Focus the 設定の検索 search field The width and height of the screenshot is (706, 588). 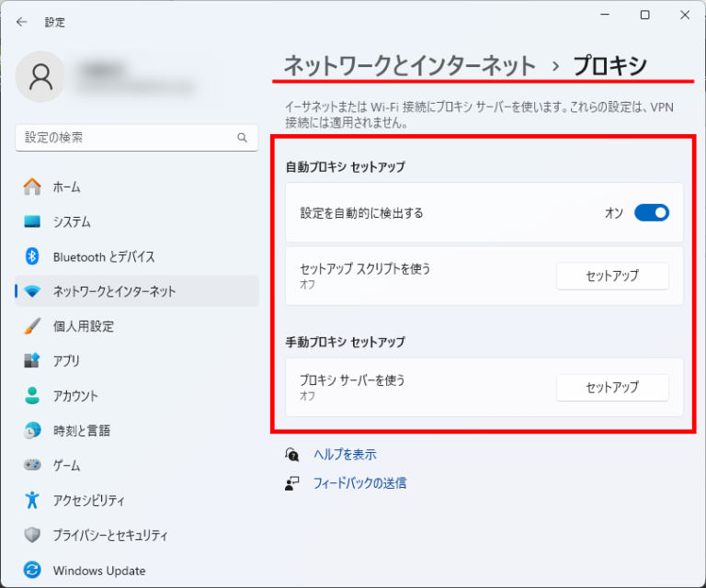point(137,138)
